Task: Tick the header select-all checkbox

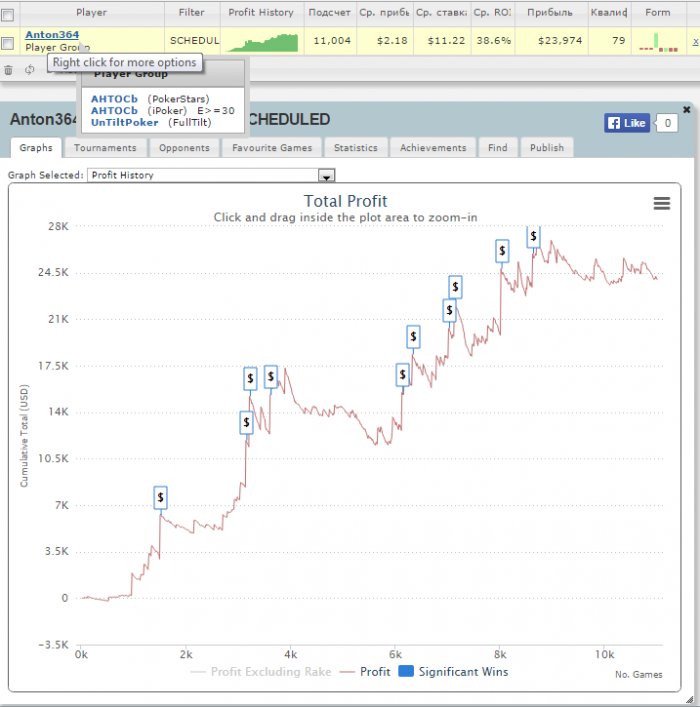Action: (x=7, y=15)
